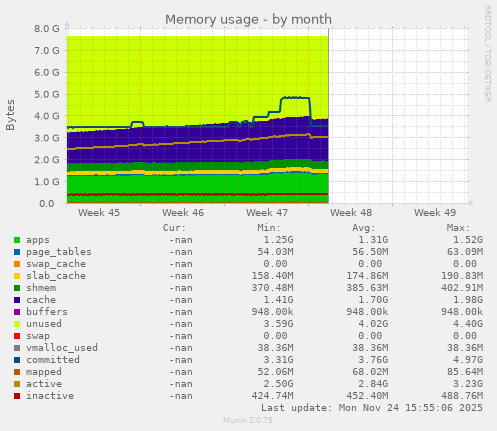Click the mapped min value '52.06M'

coord(275,372)
